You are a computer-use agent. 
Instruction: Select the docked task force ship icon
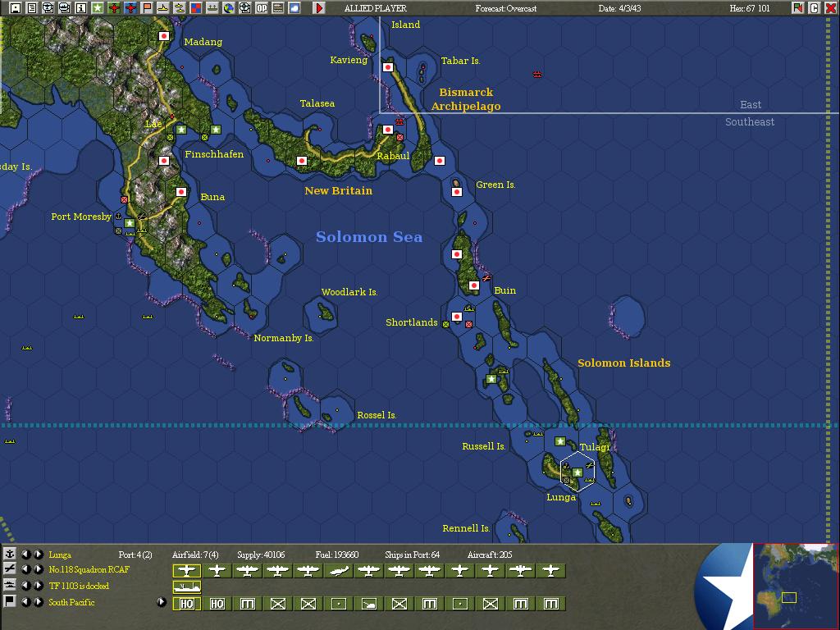[x=186, y=587]
